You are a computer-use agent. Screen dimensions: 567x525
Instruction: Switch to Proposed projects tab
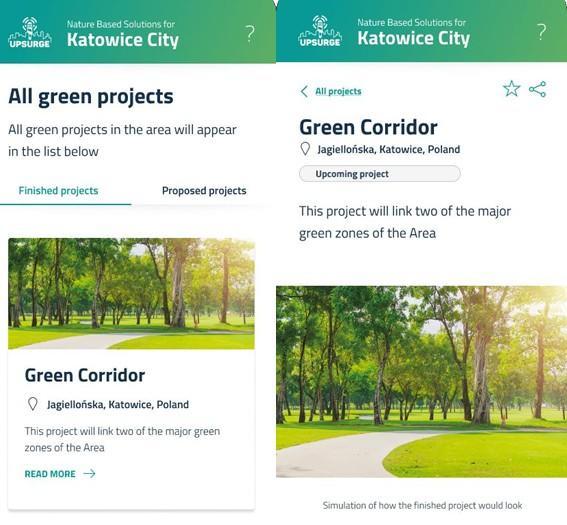click(204, 191)
